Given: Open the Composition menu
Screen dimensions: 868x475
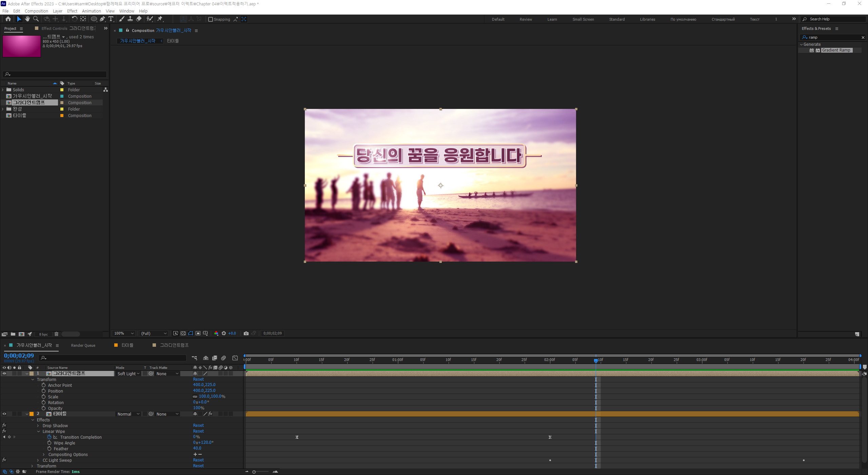Looking at the screenshot, I should [x=36, y=11].
